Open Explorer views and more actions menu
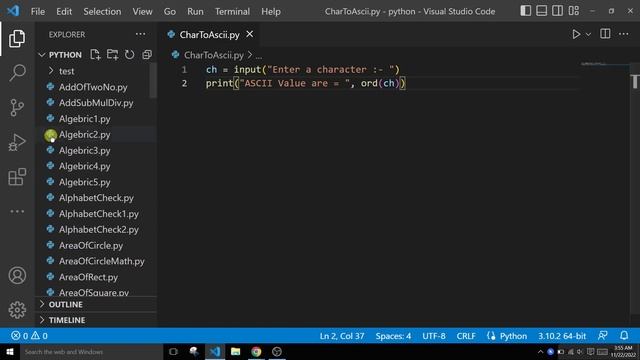Screen dimensions: 640x360 (140, 34)
